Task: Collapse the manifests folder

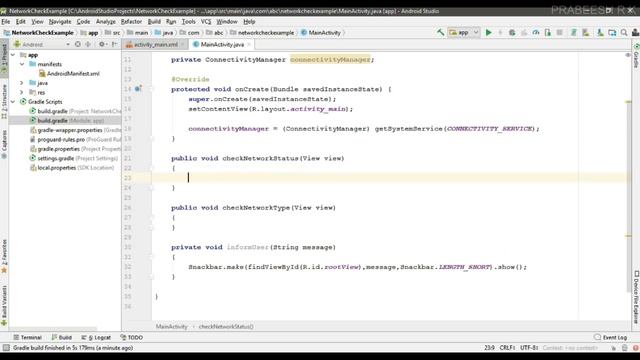Action: pos(22,64)
